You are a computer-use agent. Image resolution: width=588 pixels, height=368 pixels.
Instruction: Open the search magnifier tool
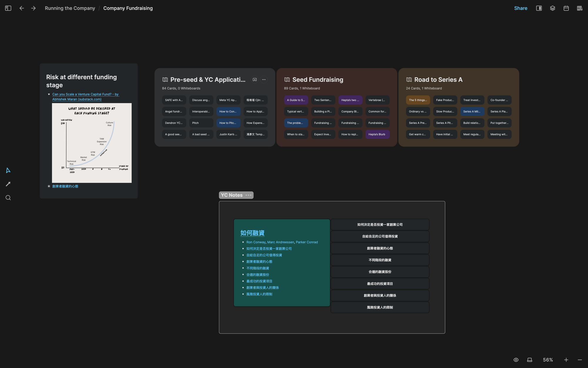tap(8, 198)
